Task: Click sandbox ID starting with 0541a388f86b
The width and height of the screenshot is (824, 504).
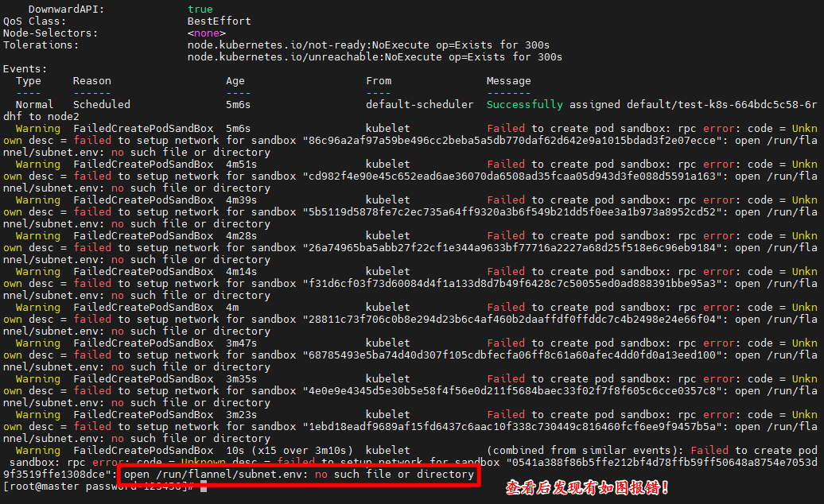Action: click(x=662, y=462)
